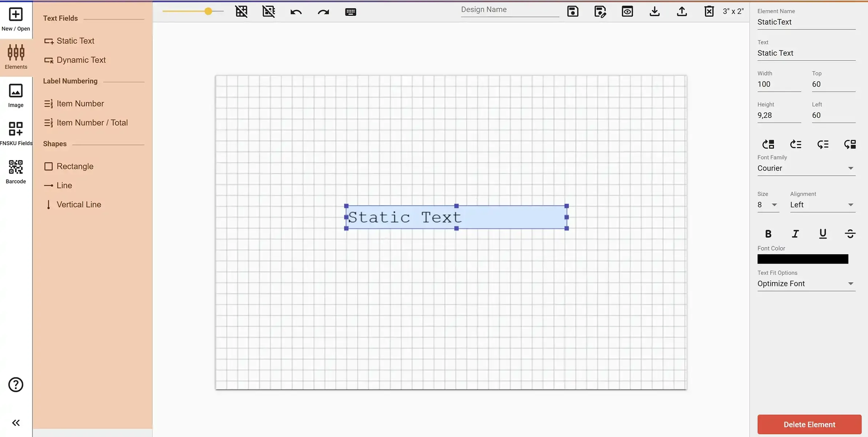
Task: Add a Dynamic Text element
Action: (75, 60)
